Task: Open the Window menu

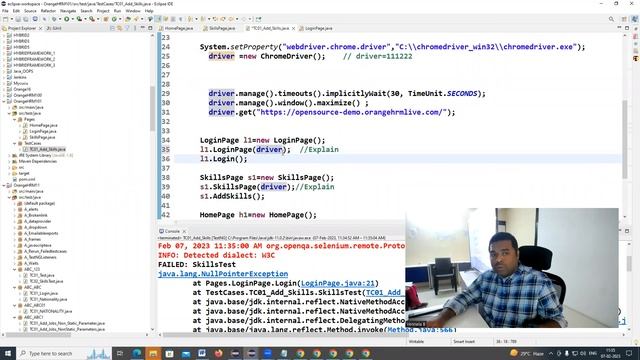Action: click(133, 11)
